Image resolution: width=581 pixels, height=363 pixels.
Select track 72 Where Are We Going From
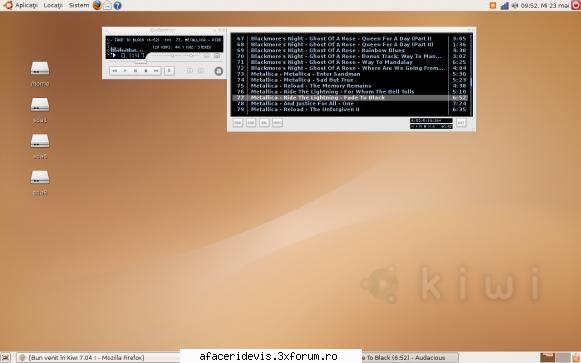(x=350, y=68)
